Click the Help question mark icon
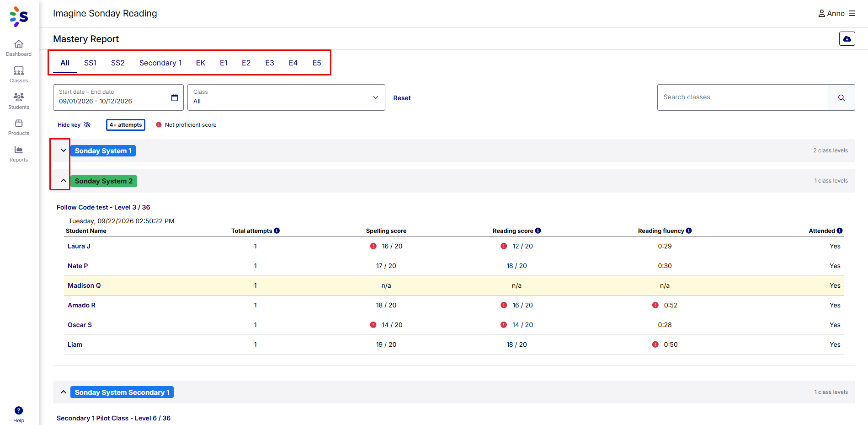This screenshot has height=425, width=868. pyautogui.click(x=19, y=410)
